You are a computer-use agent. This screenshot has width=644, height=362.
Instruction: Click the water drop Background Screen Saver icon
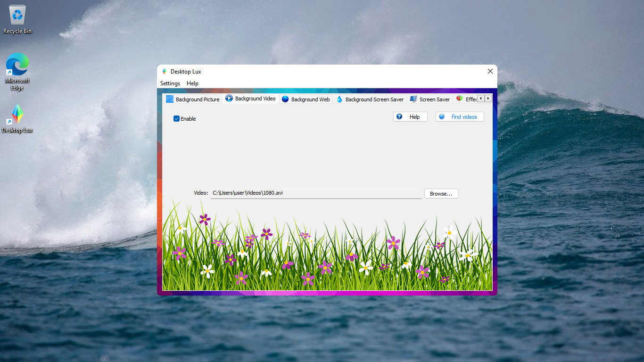pos(339,99)
